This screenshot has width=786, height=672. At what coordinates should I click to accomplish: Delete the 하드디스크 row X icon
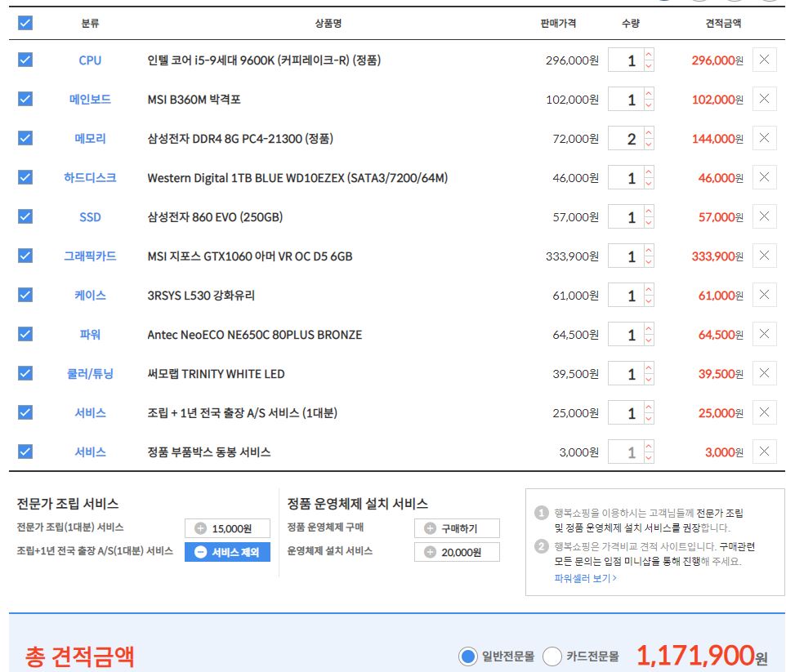[764, 177]
